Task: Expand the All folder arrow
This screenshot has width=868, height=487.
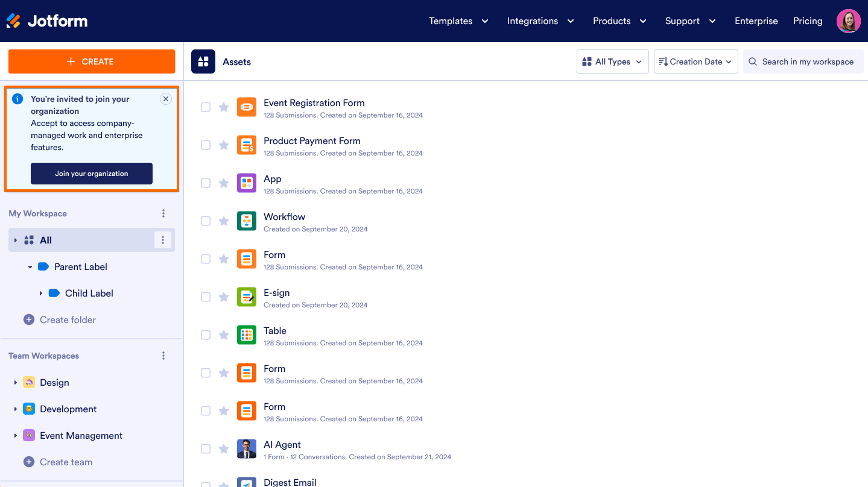Action: click(x=16, y=240)
